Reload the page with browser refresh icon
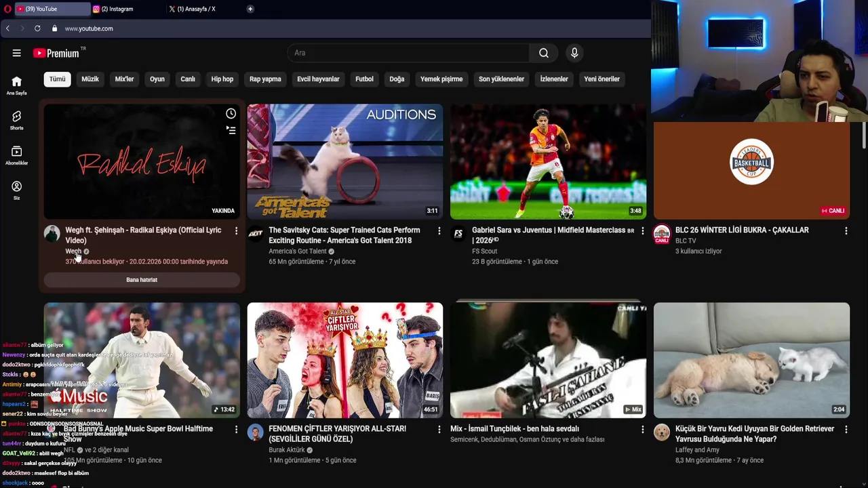This screenshot has height=488, width=868. tap(37, 28)
